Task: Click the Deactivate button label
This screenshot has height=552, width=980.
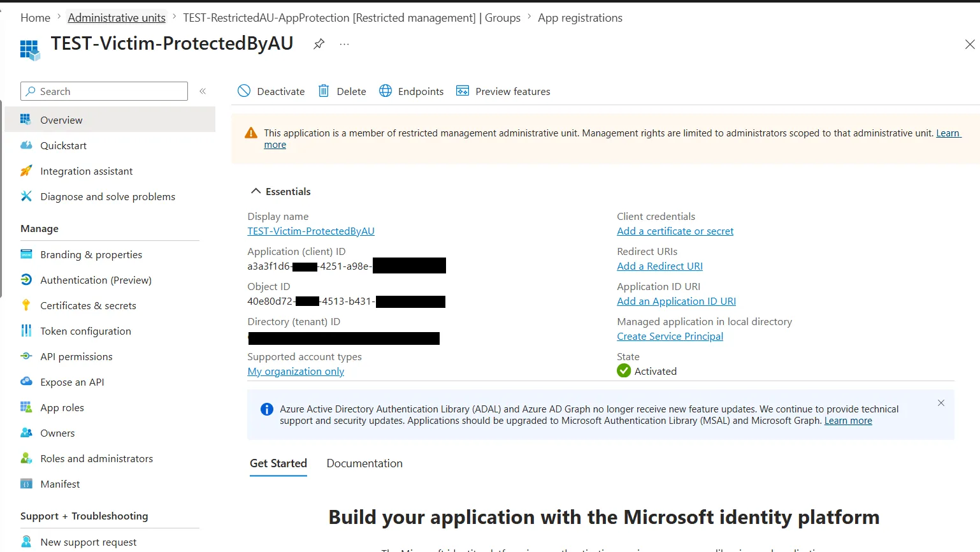Action: pyautogui.click(x=281, y=91)
